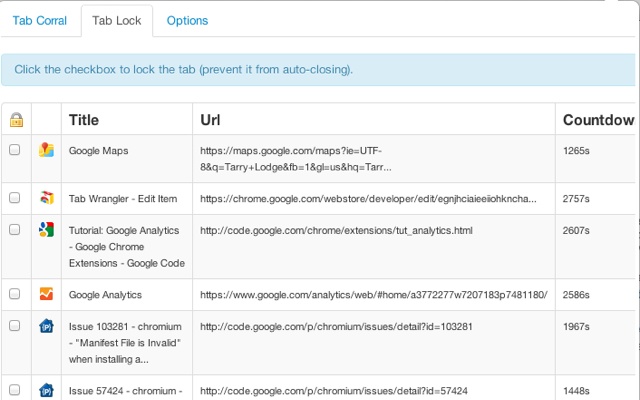The height and width of the screenshot is (400, 640).
Task: Click the Title column header
Action: [84, 120]
